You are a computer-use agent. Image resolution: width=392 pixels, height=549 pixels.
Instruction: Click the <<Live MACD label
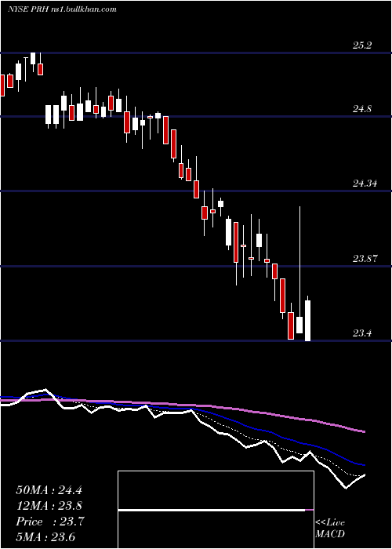pos(330,529)
